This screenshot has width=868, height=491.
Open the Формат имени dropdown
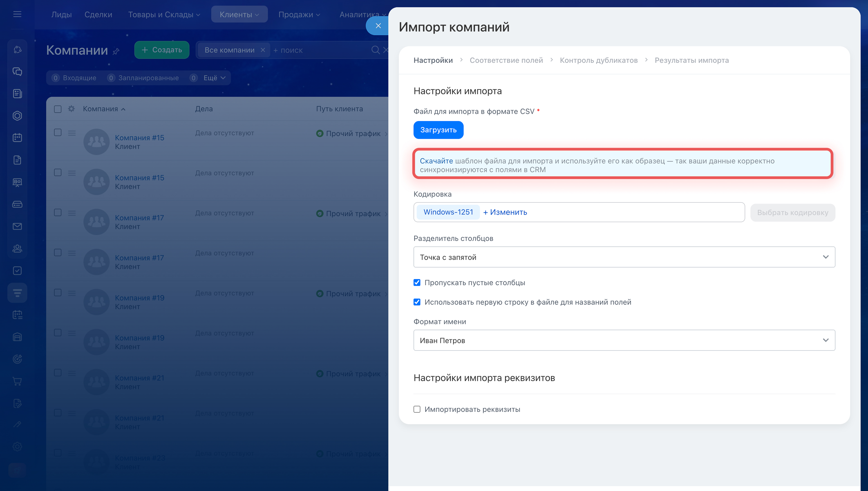click(x=624, y=340)
